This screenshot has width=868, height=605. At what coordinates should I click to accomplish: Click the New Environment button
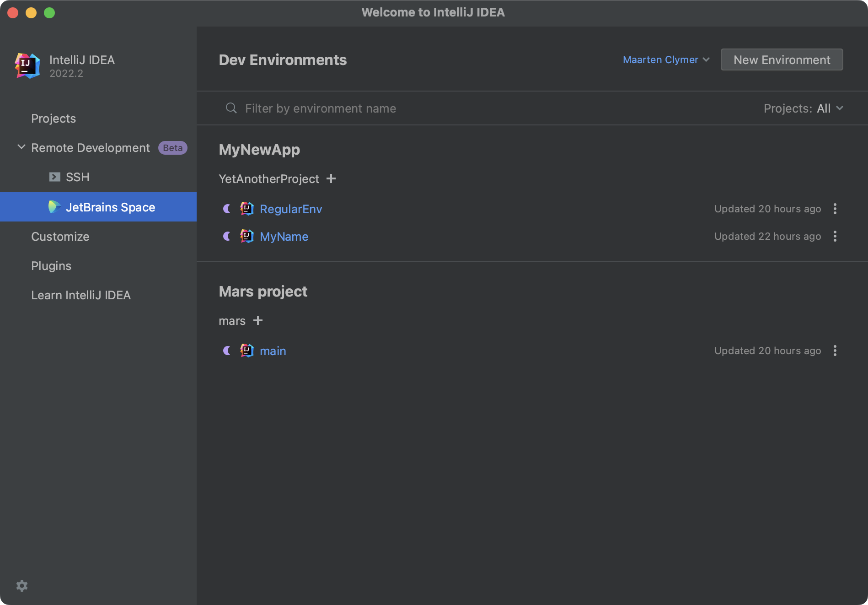click(x=782, y=59)
